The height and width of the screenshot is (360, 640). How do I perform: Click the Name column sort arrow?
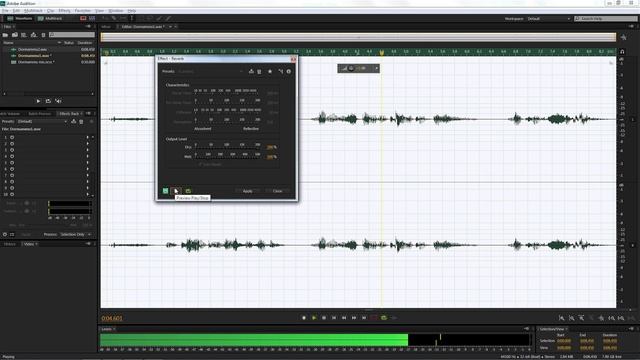pos(59,42)
